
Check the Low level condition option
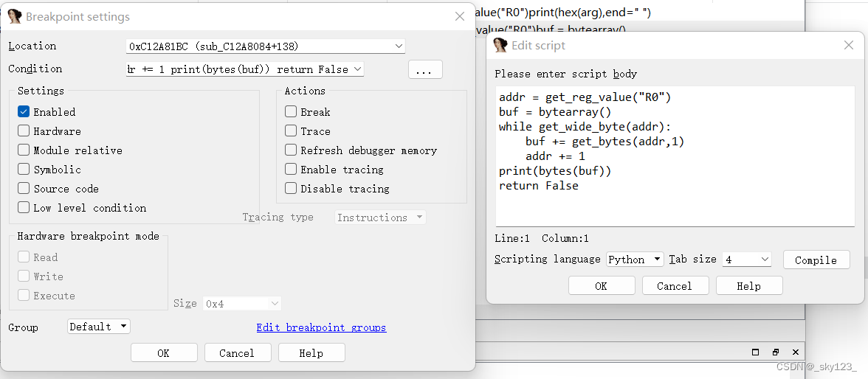24,208
